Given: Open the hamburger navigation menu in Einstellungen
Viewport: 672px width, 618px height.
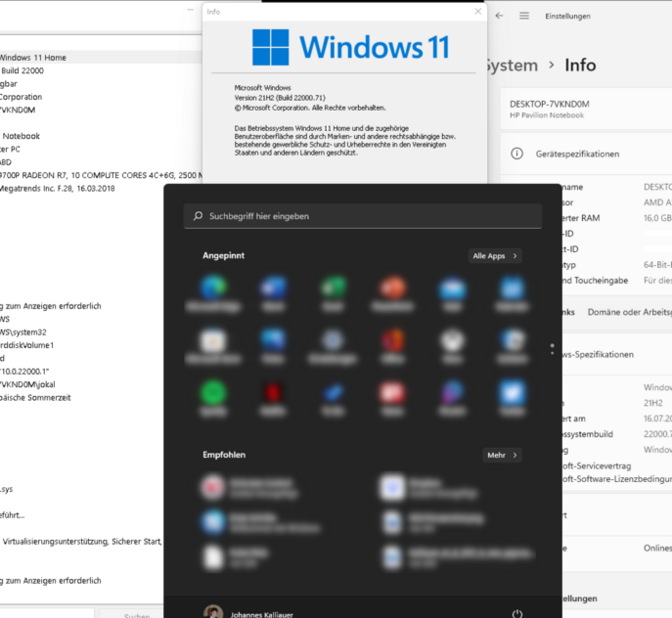Looking at the screenshot, I should coord(524,16).
